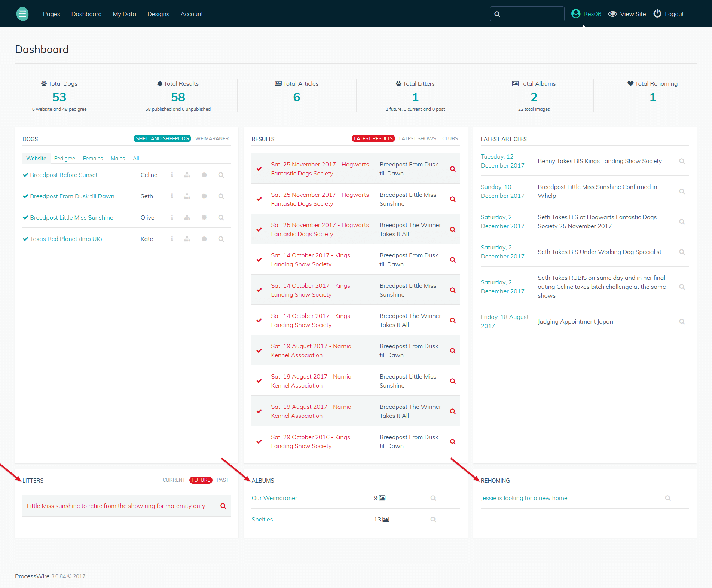Open pedigree tree icon for Breedpost Before Sunset
Image resolution: width=712 pixels, height=588 pixels.
coord(187,175)
